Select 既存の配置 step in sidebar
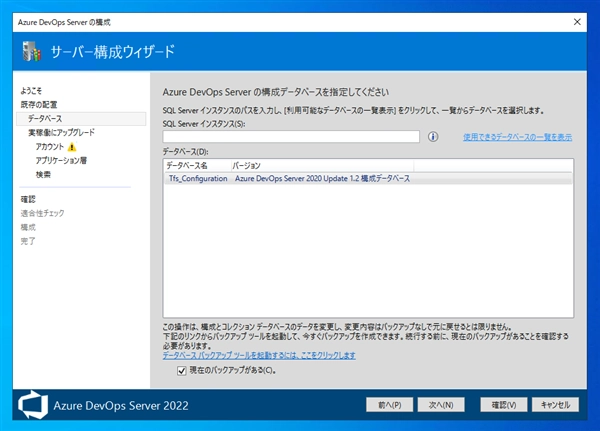Viewport: 600px width, 431px height. pos(39,104)
